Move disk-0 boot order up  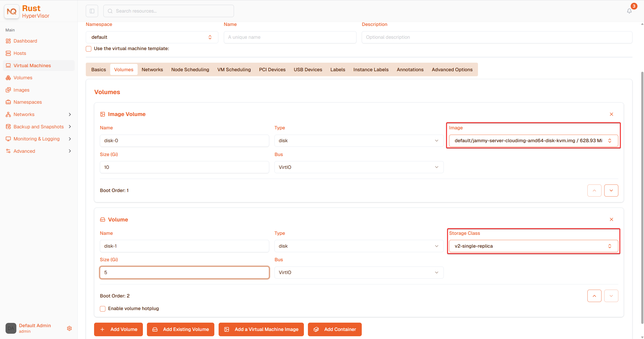(594, 191)
